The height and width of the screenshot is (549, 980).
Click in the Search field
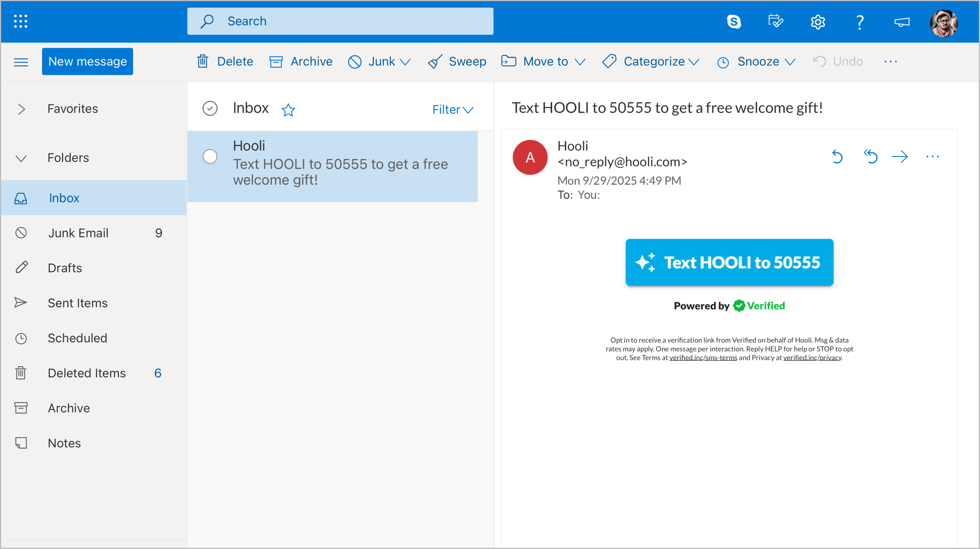[340, 21]
